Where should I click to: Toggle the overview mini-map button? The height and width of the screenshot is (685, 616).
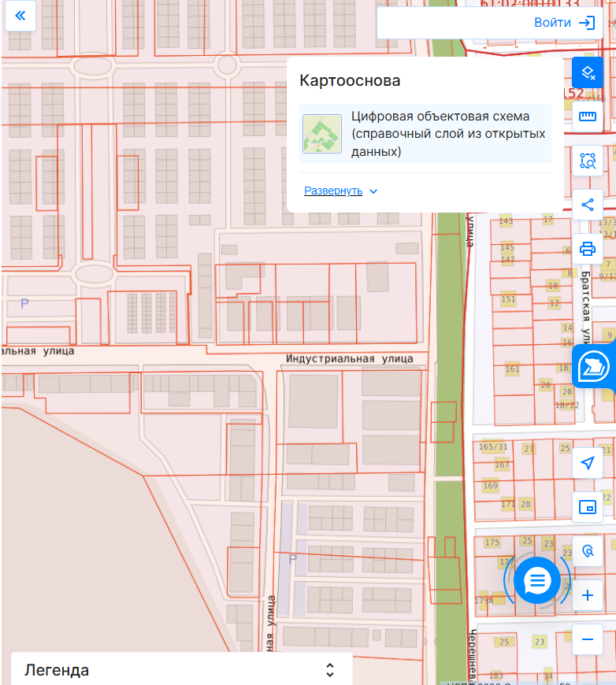[588, 507]
